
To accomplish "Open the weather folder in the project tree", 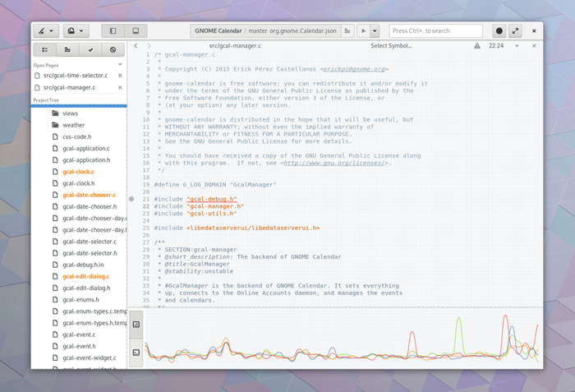I will click(73, 125).
